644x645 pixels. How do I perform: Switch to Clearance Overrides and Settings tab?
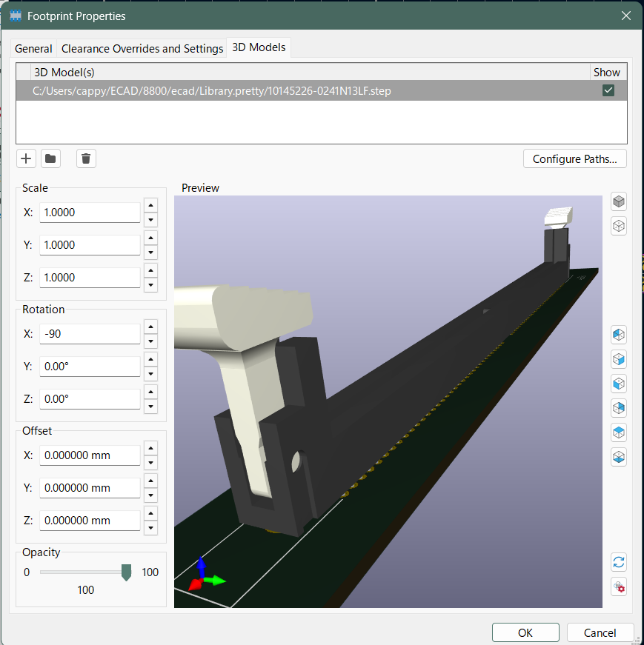point(142,49)
